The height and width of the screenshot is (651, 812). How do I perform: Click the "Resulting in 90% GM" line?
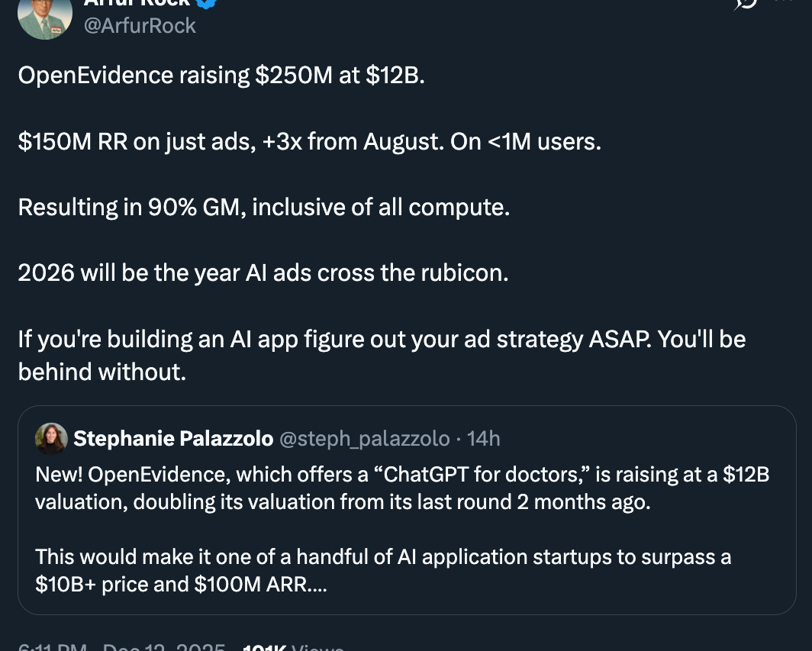tap(263, 207)
